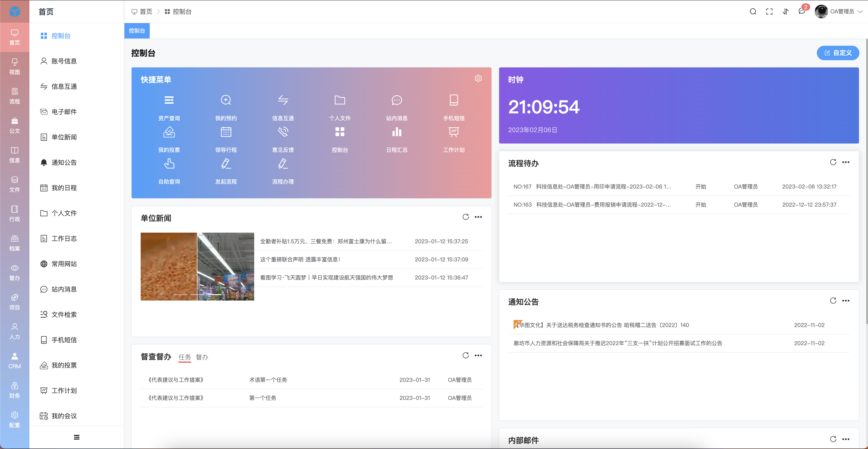The image size is (868, 449).
Task: Refresh the 通知公告 panel
Action: 833,301
